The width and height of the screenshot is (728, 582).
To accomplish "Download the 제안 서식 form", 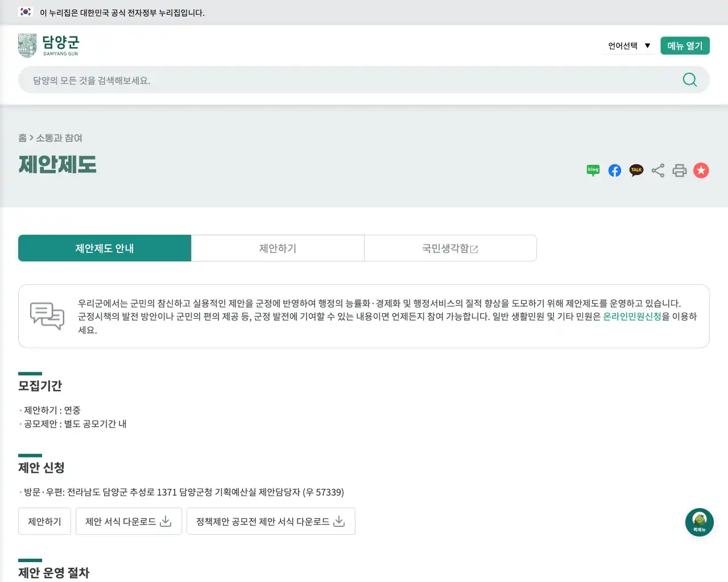I will pyautogui.click(x=129, y=521).
